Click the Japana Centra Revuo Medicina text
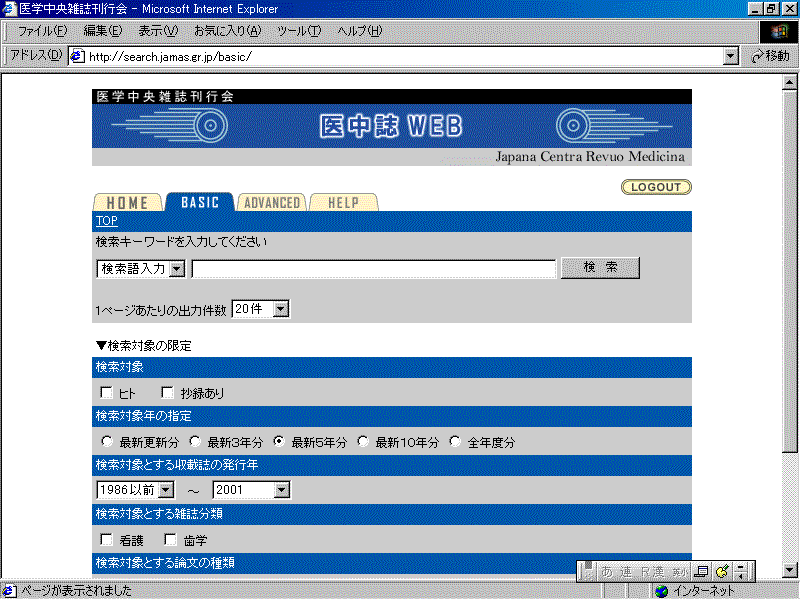800x600 pixels. [x=590, y=157]
